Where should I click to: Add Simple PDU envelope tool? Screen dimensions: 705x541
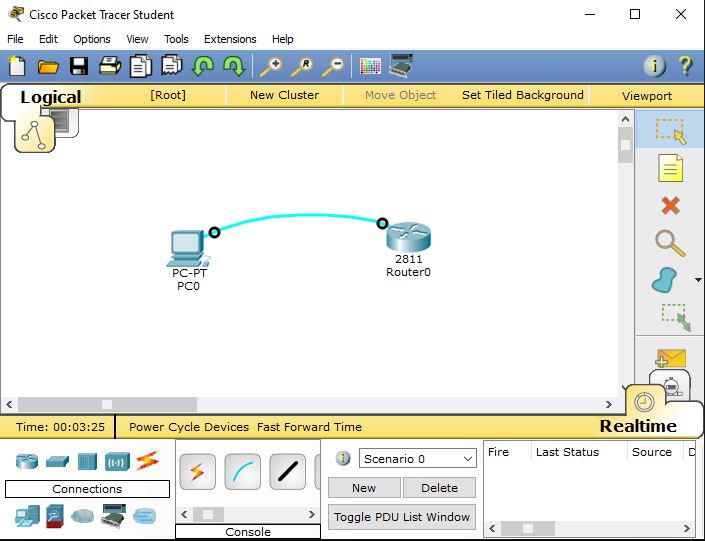(x=671, y=358)
